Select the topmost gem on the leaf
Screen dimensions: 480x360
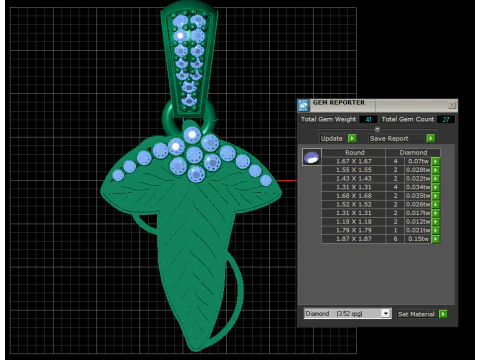point(192,135)
